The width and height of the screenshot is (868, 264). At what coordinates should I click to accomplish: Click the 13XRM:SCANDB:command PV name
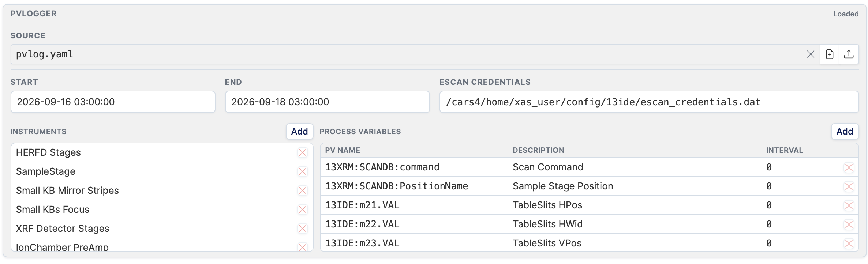[382, 167]
